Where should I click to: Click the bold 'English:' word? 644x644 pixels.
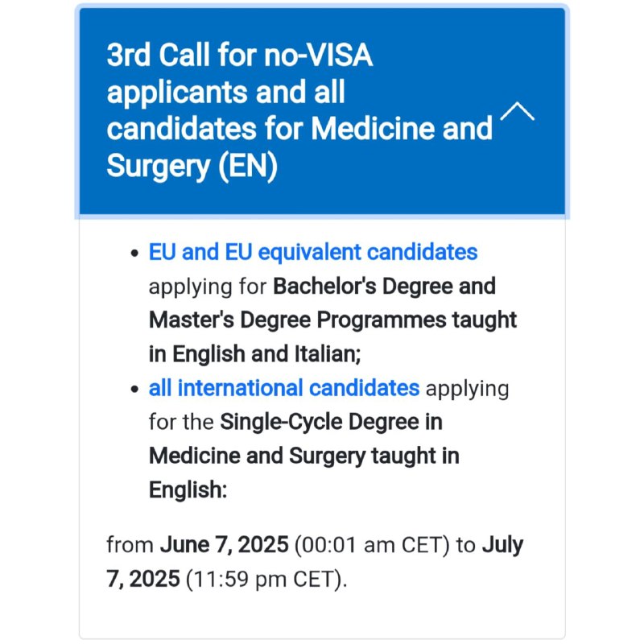tap(188, 489)
